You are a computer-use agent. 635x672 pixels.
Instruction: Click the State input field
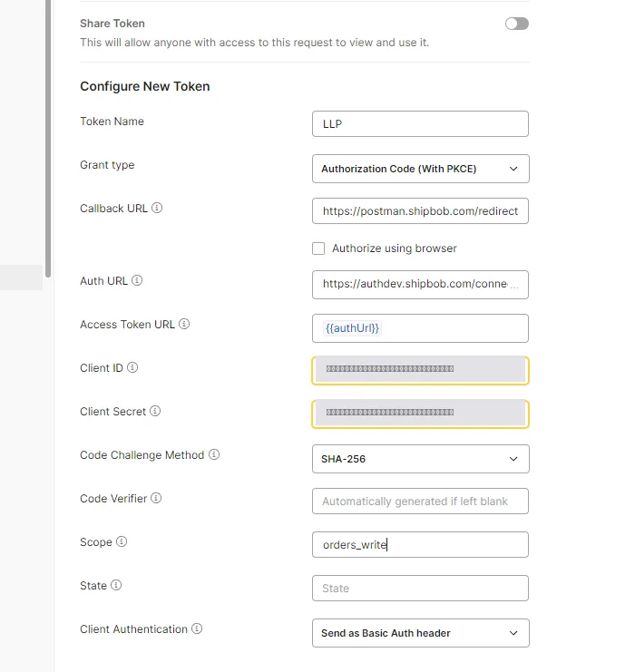(x=420, y=588)
